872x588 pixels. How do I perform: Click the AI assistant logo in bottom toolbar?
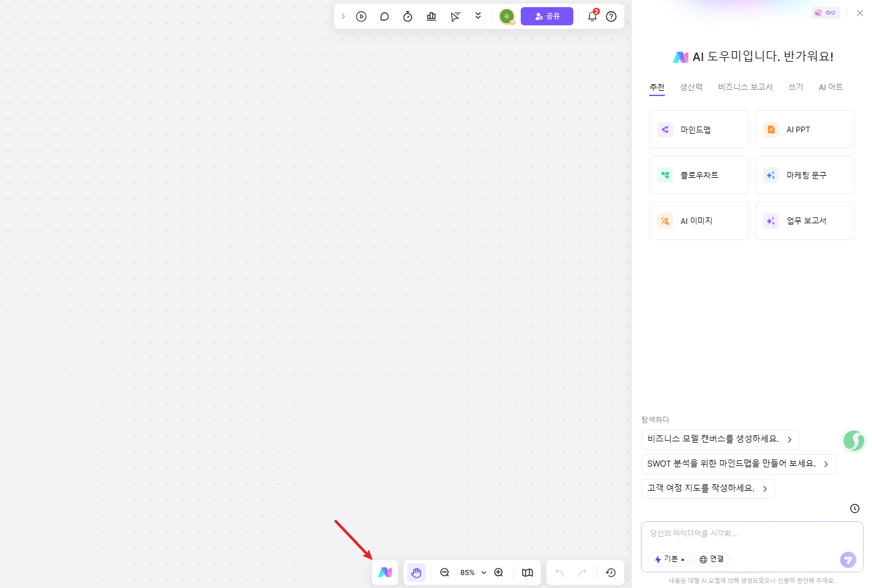point(385,572)
